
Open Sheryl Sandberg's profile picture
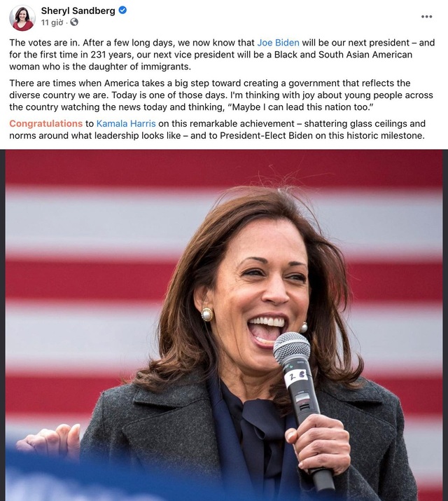[22, 18]
